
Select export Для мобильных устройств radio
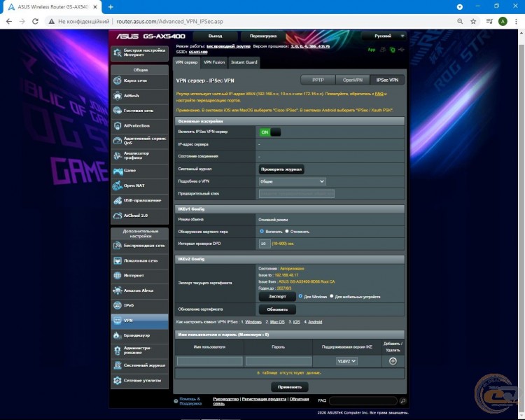[x=332, y=296]
